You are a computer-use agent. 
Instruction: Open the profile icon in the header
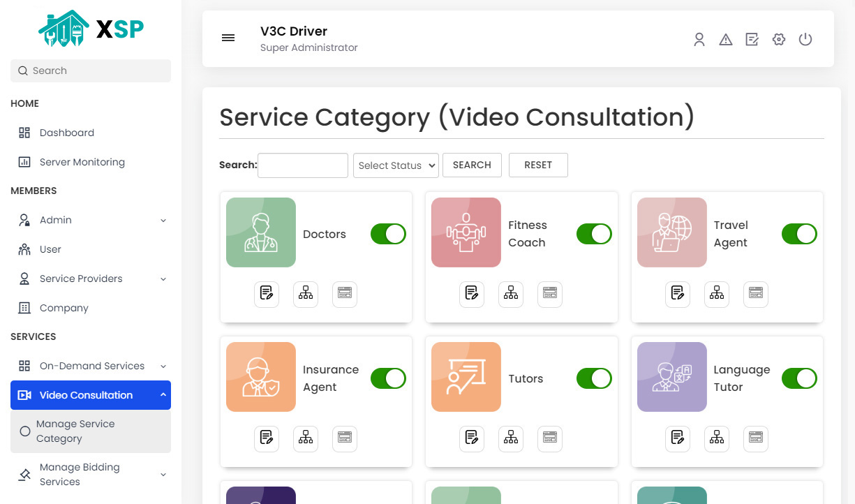coord(699,39)
